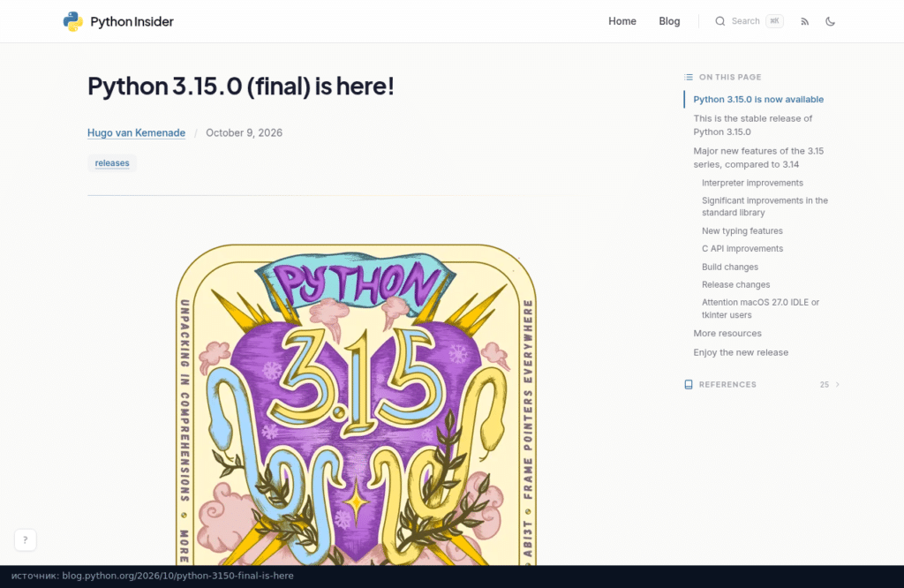Open the Python Insider home title

[132, 21]
